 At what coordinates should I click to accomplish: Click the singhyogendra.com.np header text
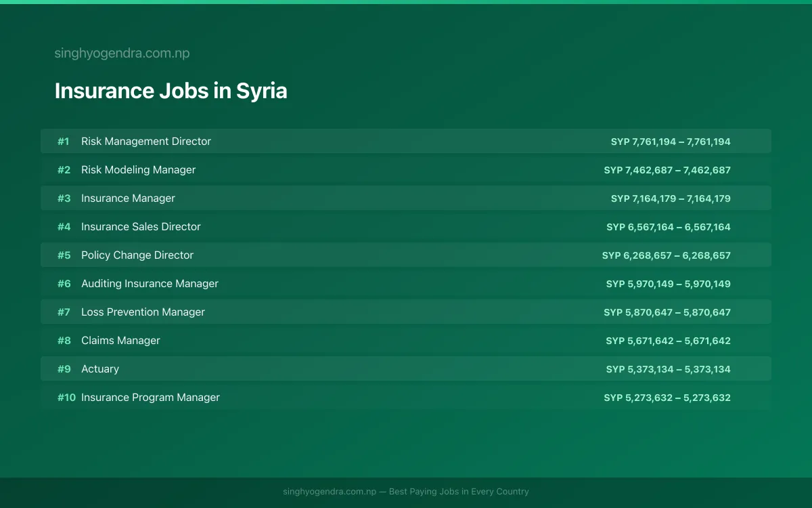pyautogui.click(x=122, y=54)
